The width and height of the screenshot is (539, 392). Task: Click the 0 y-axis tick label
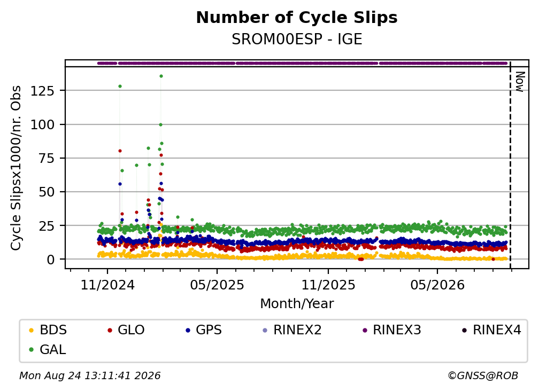click(x=51, y=260)
